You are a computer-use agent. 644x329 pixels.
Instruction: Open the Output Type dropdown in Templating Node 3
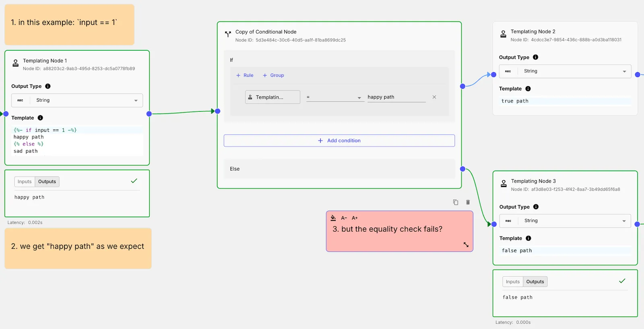(565, 221)
